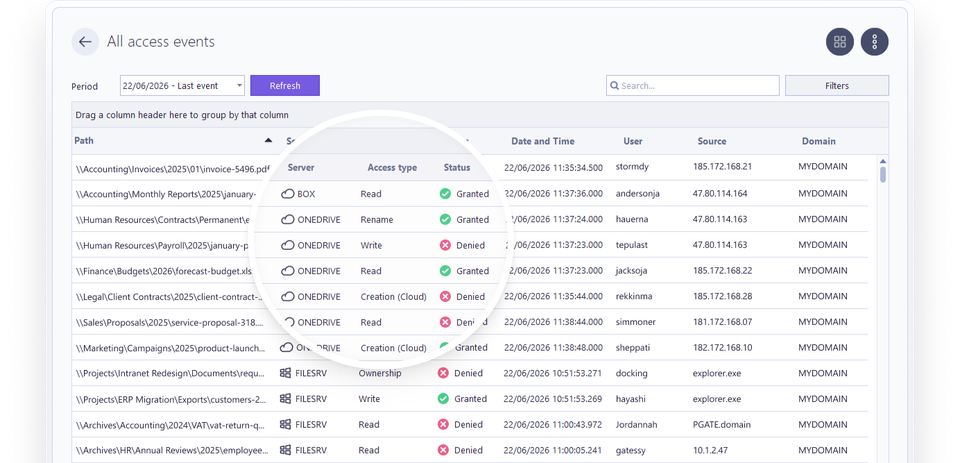Click FILESRV server icon on gatessy row

285,450
